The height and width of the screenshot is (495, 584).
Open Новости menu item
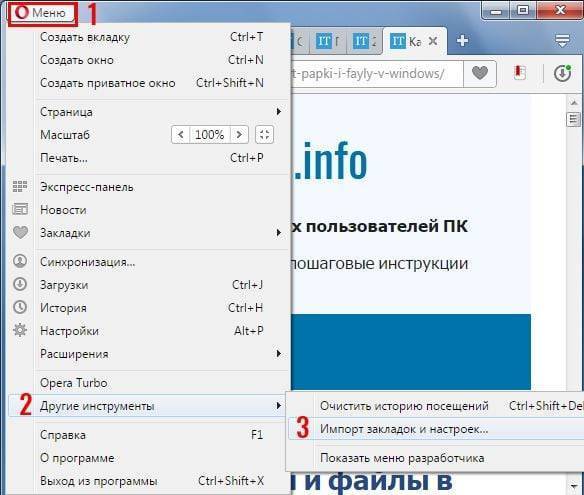click(x=162, y=210)
